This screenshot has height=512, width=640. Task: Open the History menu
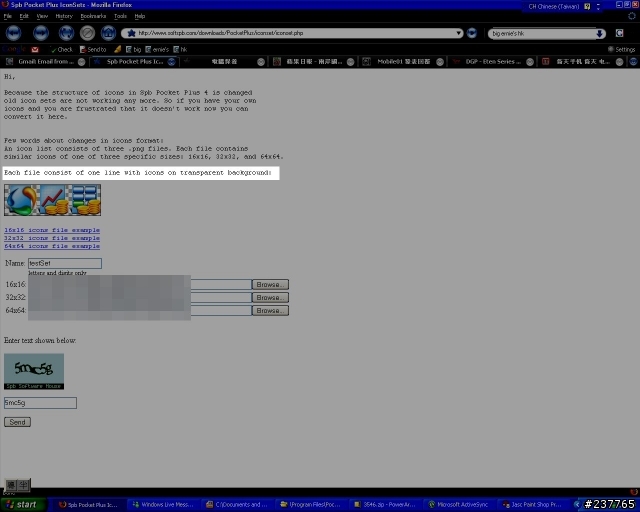pos(64,16)
